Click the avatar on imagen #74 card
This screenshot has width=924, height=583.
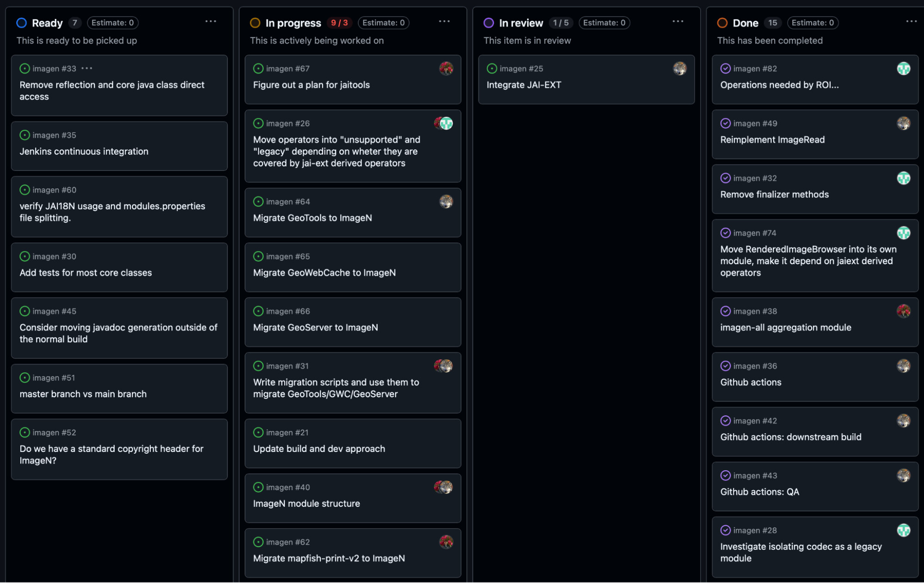tap(903, 233)
